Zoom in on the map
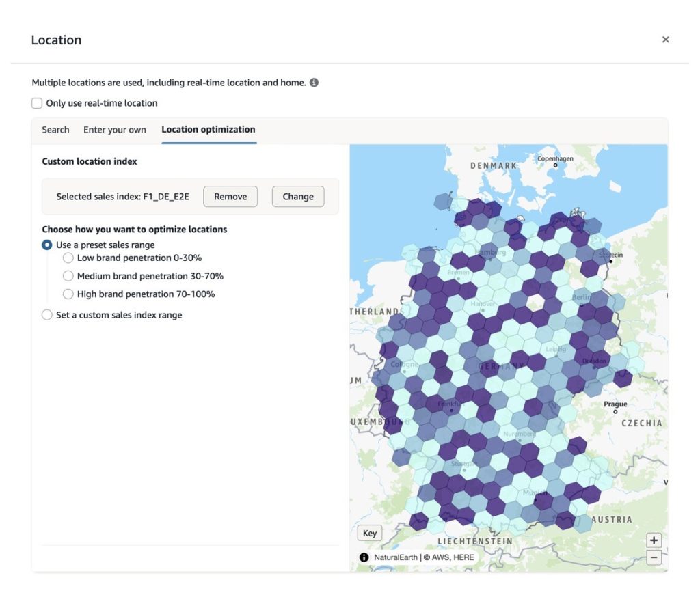 tap(654, 540)
